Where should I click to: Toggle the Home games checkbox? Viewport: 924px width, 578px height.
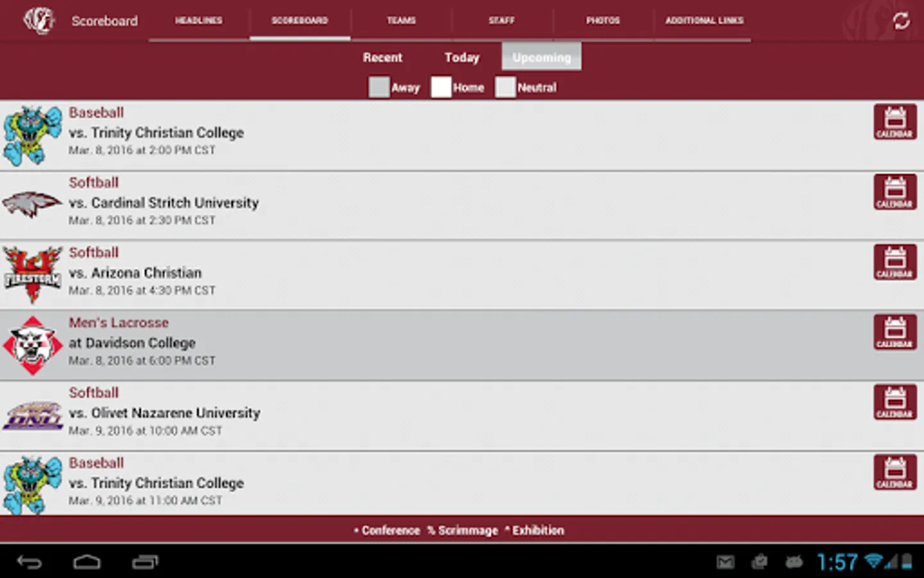point(441,87)
